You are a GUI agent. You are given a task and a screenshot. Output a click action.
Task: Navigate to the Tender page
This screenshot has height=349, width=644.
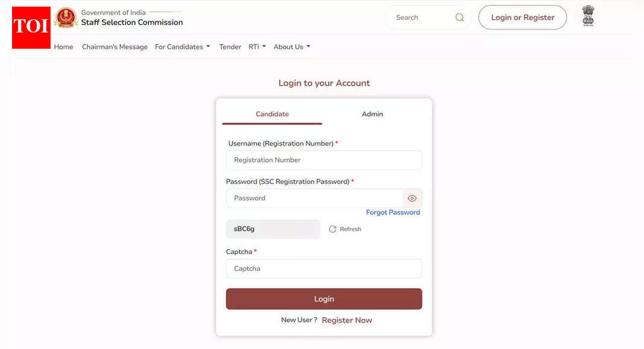point(230,46)
